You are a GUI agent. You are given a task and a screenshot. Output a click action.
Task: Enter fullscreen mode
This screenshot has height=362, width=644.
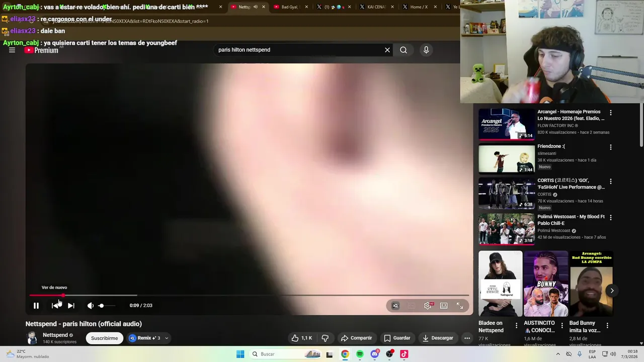click(460, 306)
